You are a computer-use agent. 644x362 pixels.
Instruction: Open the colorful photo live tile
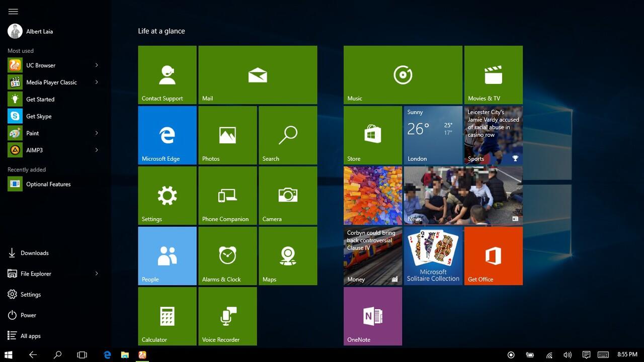373,196
